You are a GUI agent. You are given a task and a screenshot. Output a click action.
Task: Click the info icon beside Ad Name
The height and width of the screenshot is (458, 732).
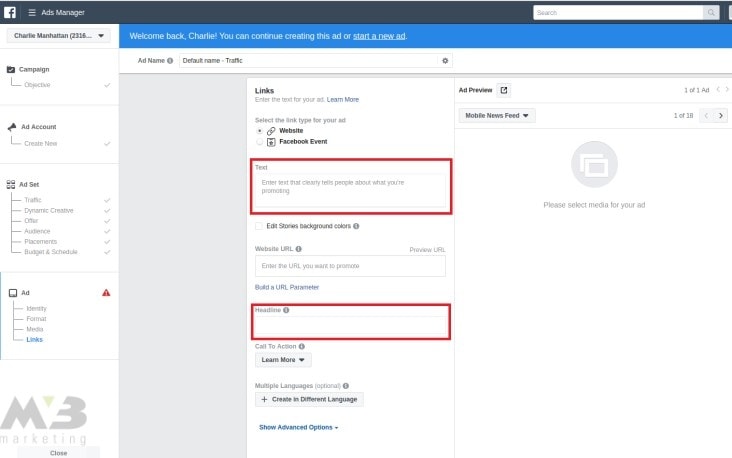click(x=170, y=61)
